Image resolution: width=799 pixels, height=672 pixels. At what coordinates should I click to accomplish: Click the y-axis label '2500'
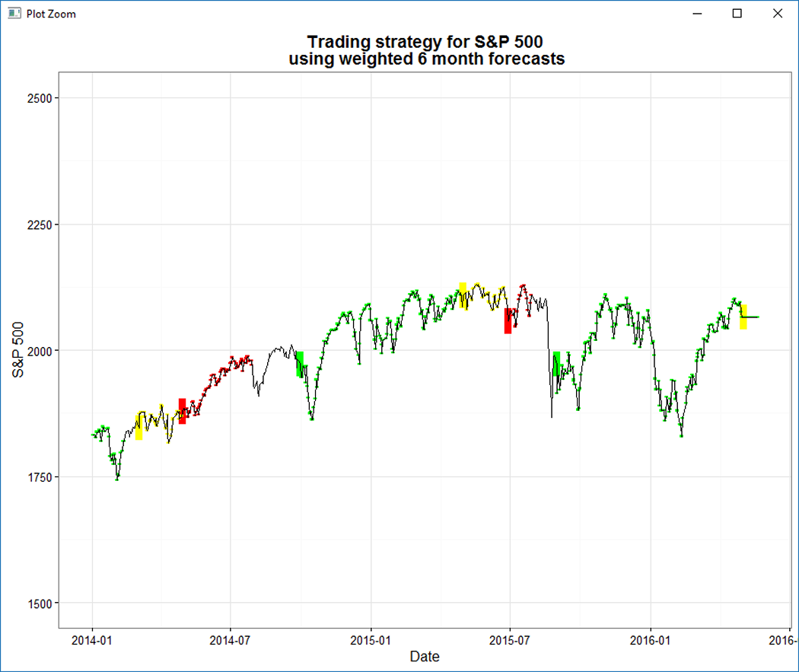pyautogui.click(x=40, y=98)
